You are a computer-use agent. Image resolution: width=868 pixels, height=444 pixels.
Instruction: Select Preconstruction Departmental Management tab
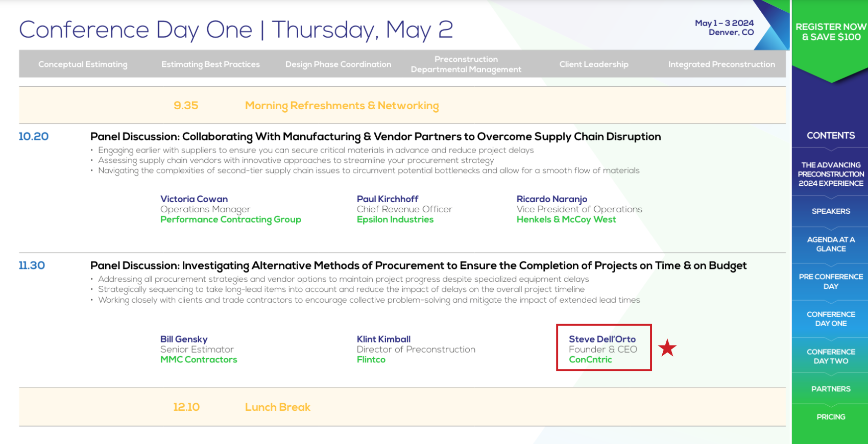[466, 64]
